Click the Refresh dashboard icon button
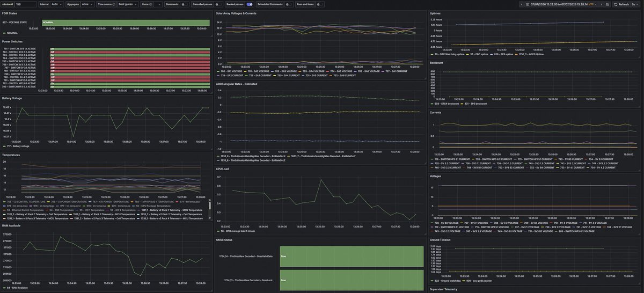This screenshot has height=293, width=644. (x=621, y=4)
